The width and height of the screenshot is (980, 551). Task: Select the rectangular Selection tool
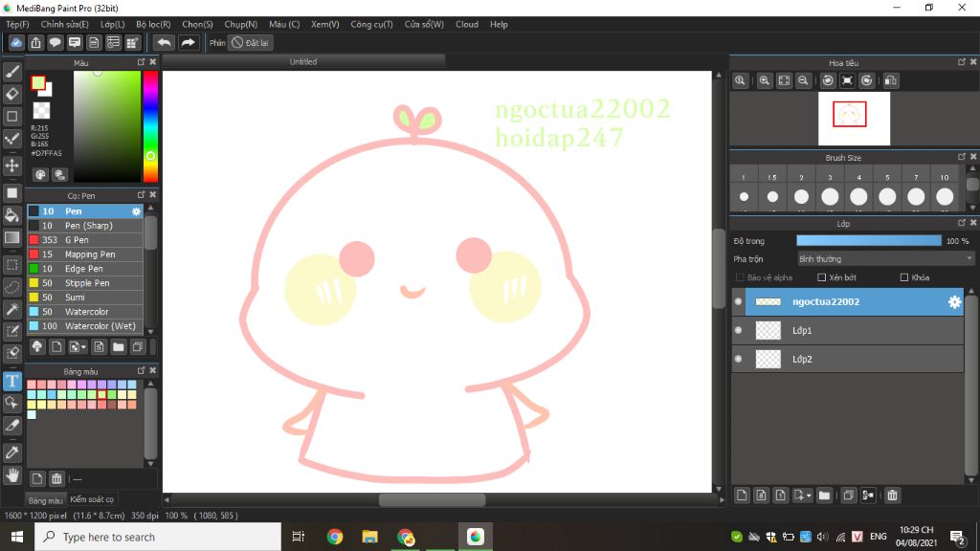(11, 265)
